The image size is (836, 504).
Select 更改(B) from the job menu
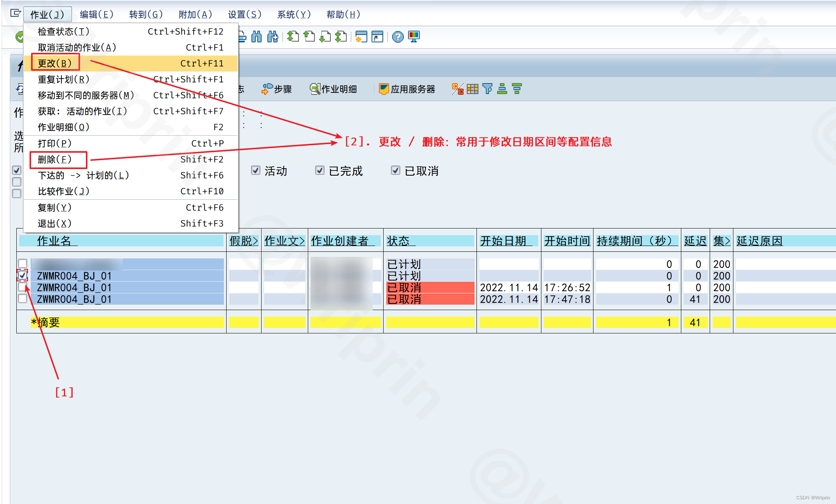pos(55,63)
